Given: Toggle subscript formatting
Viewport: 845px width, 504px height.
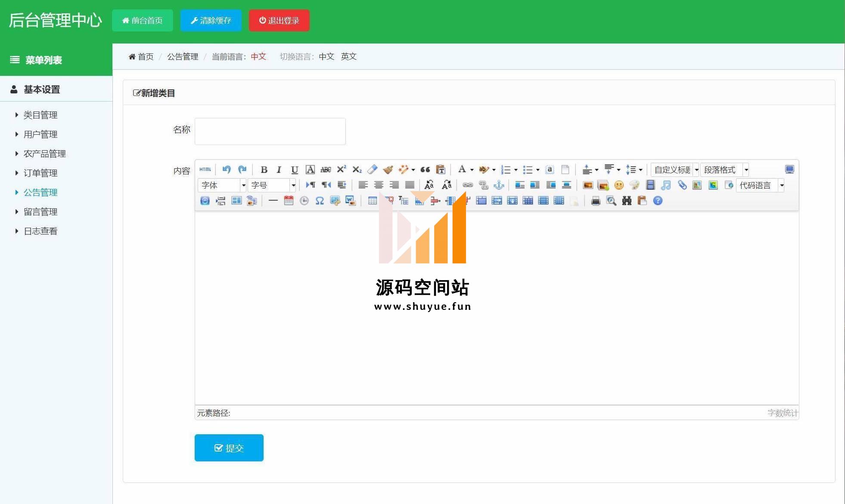Looking at the screenshot, I should tap(357, 170).
